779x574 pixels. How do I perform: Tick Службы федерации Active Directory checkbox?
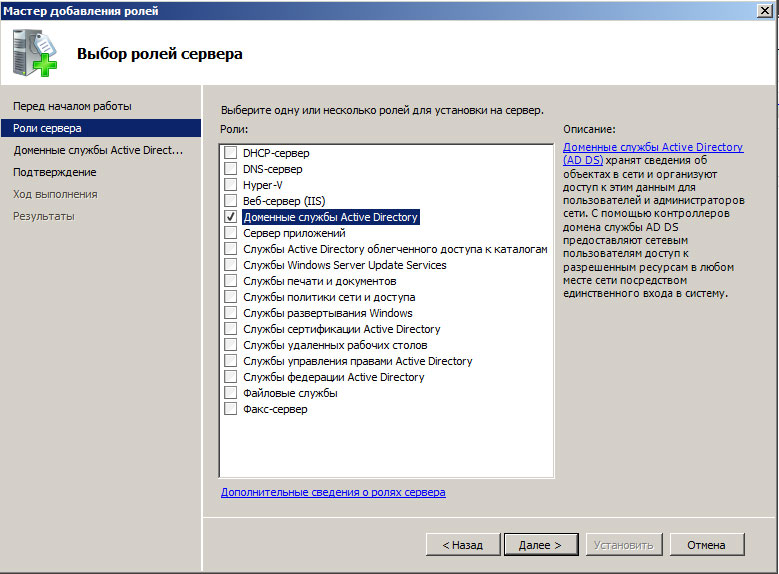[x=230, y=377]
